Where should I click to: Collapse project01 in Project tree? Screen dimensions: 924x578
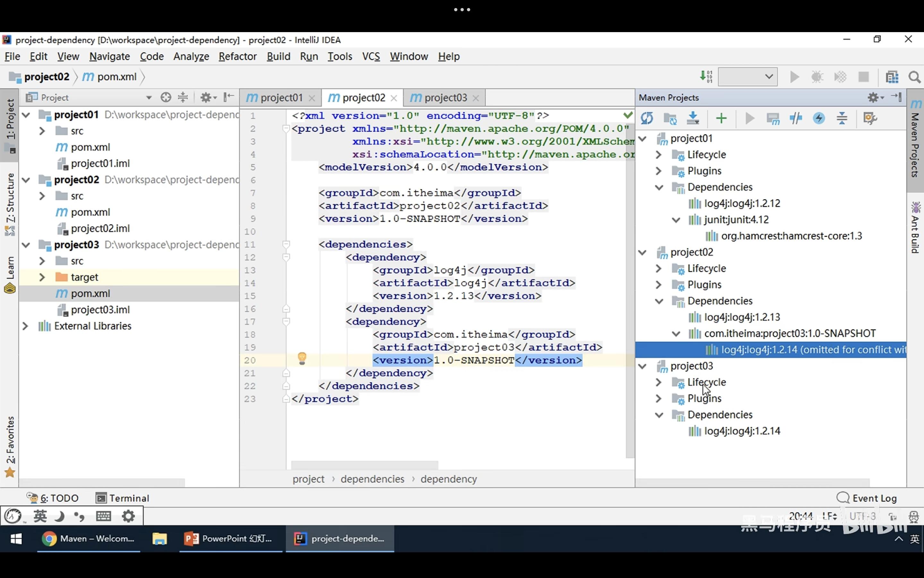tap(26, 115)
